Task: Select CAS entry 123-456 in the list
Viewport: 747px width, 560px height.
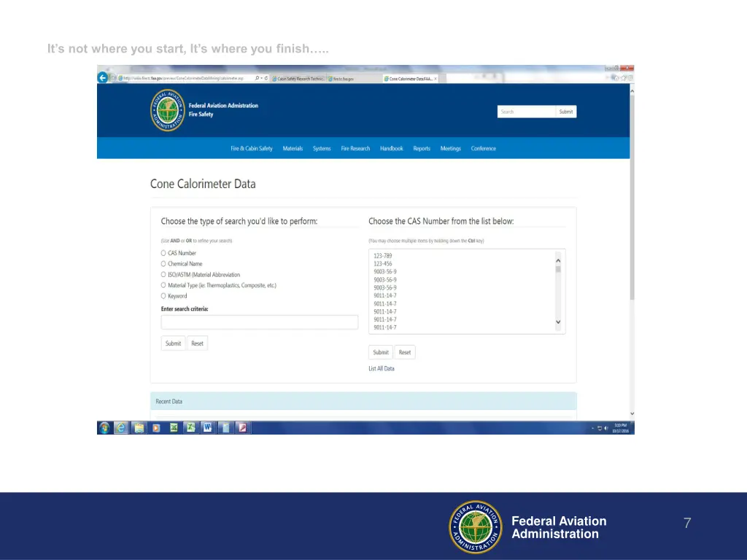Action: point(382,264)
